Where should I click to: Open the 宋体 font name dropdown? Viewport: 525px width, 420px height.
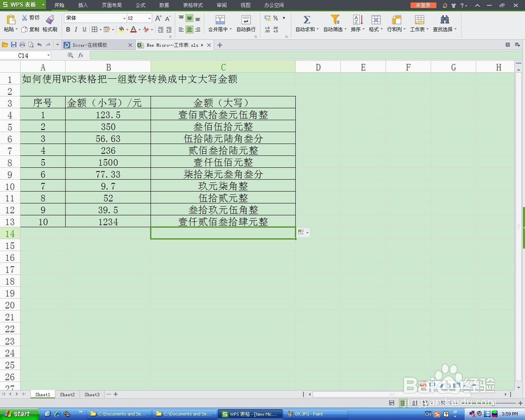tap(124, 18)
